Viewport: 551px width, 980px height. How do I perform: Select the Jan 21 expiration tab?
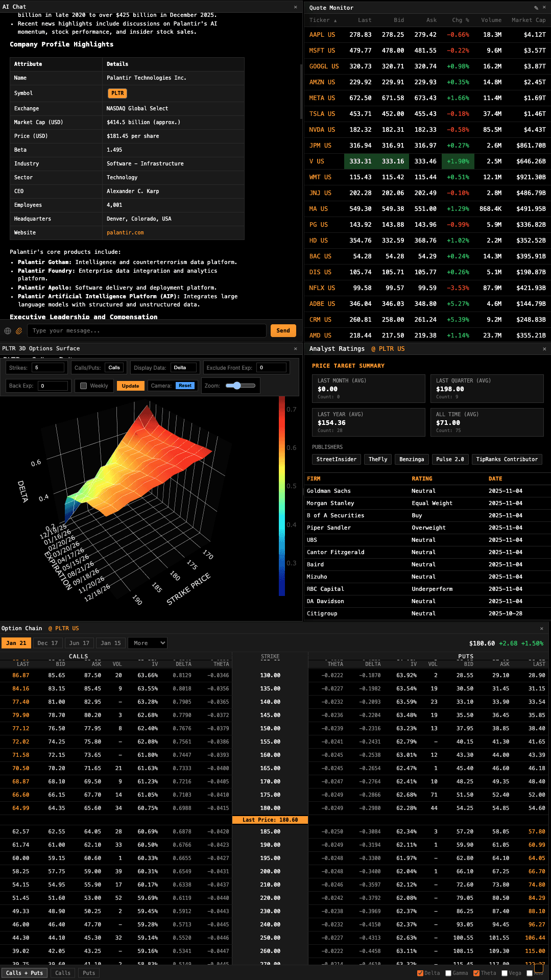[x=16, y=643]
